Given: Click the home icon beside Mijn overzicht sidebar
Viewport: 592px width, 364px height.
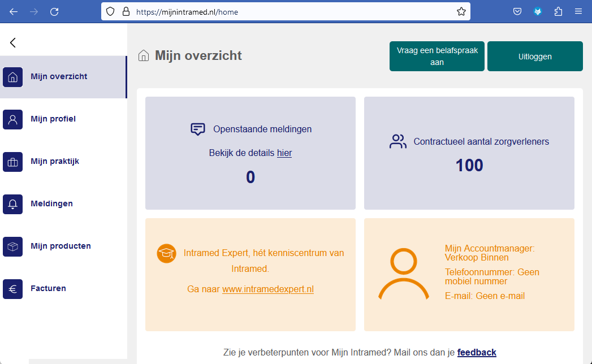Looking at the screenshot, I should click(x=13, y=77).
